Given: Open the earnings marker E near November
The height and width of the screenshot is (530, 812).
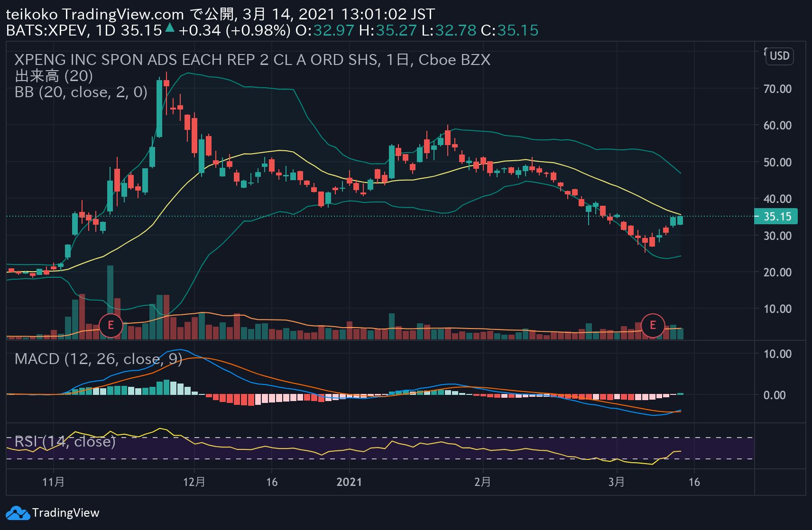Looking at the screenshot, I should click(111, 325).
